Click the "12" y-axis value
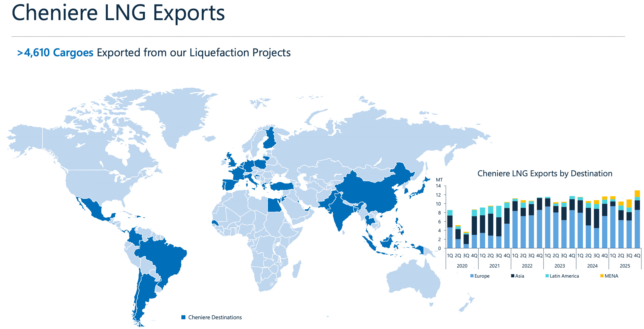This screenshot has height=329, width=644. (438, 195)
